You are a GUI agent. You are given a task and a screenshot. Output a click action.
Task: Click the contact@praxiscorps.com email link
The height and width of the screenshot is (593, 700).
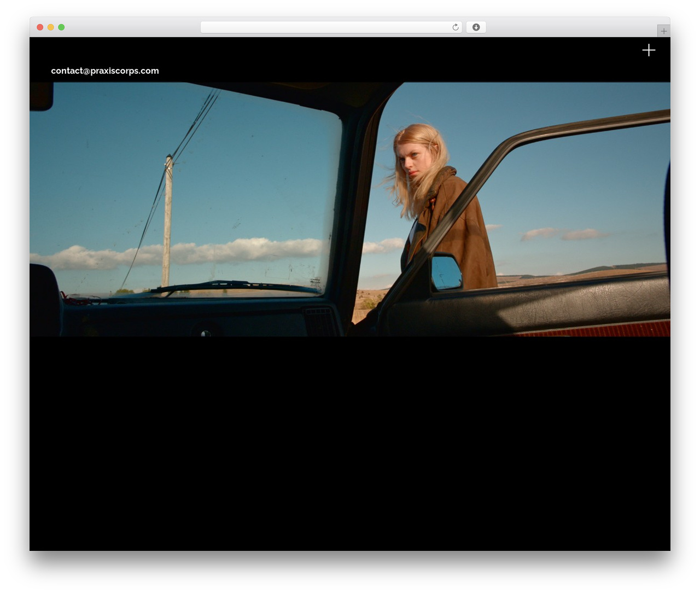tap(105, 71)
